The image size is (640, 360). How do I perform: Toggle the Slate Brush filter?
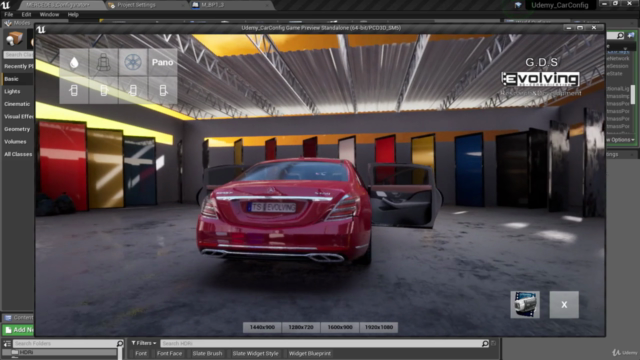tap(207, 353)
